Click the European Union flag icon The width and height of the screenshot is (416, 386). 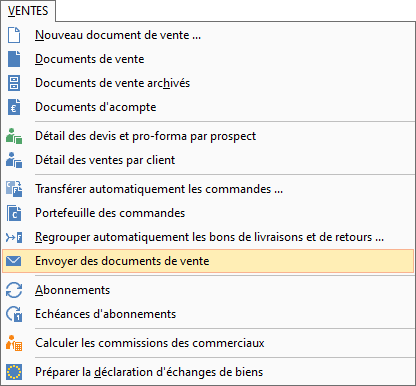tap(14, 372)
